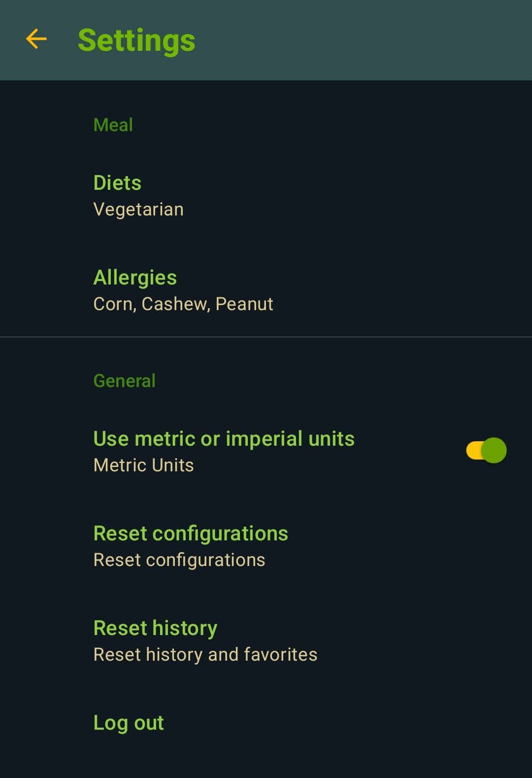The image size is (532, 778).
Task: Click the Corn, Cashew, Peanut summary
Action: [x=183, y=304]
